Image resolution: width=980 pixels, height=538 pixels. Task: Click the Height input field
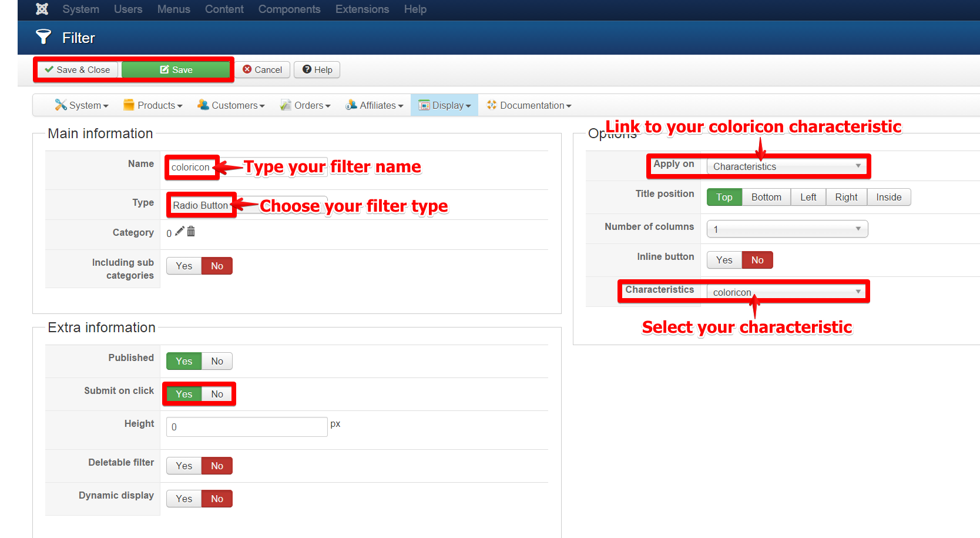pyautogui.click(x=247, y=427)
